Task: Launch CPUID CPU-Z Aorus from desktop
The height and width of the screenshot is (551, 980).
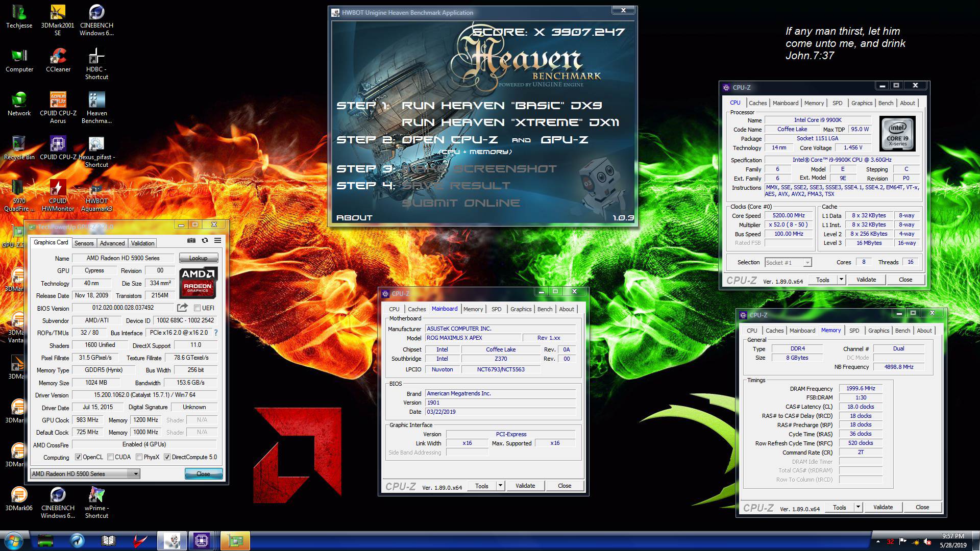Action: point(58,108)
